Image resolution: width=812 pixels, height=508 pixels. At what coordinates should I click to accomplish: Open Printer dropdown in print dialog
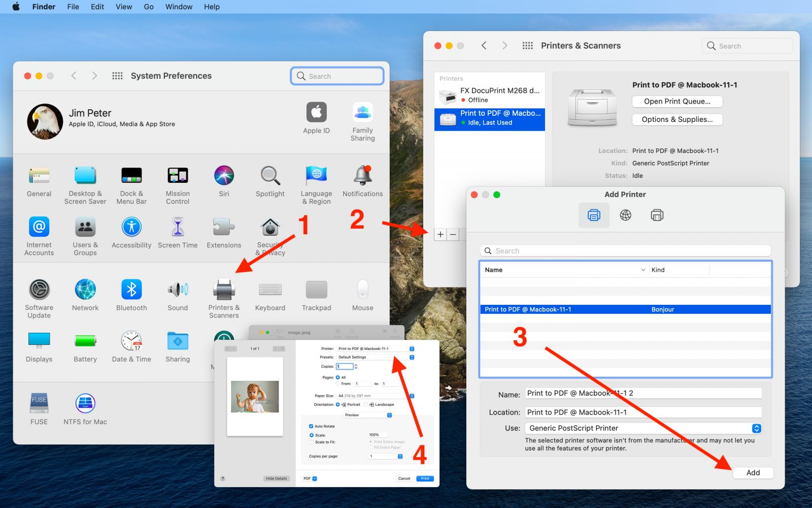point(376,348)
